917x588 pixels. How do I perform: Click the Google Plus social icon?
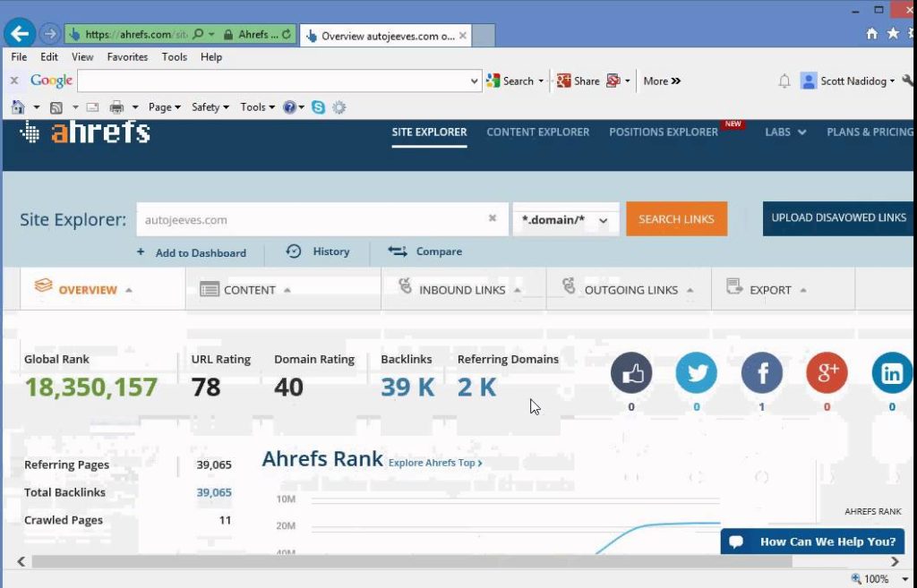pos(827,372)
